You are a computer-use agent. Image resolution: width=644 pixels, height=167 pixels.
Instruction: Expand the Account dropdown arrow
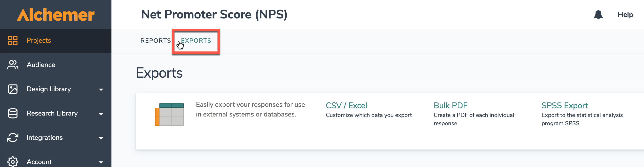click(101, 162)
